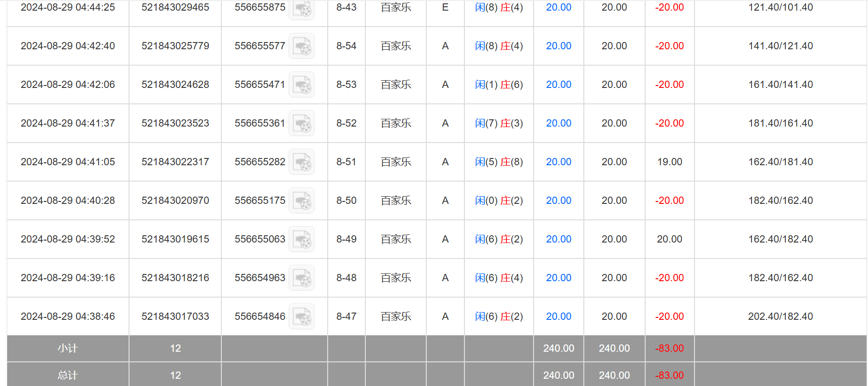Screen dimensions: 868x386
Task: Open video replay icon for round 556655471
Action: 302,85
